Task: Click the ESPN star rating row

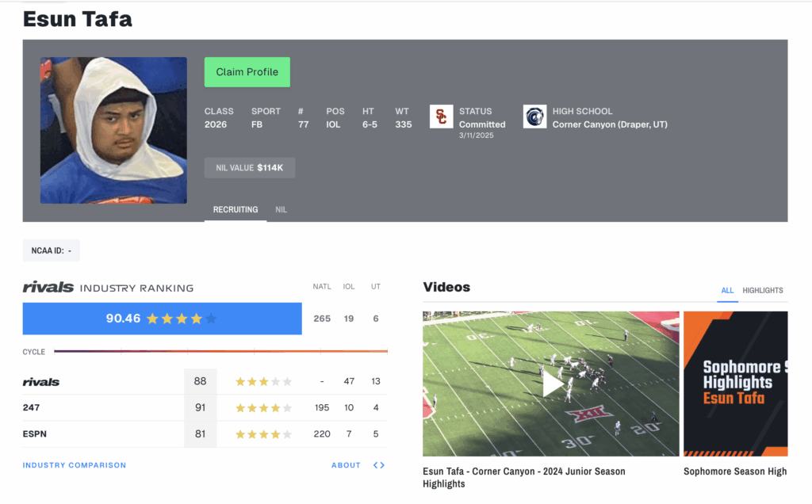Action: (x=263, y=434)
